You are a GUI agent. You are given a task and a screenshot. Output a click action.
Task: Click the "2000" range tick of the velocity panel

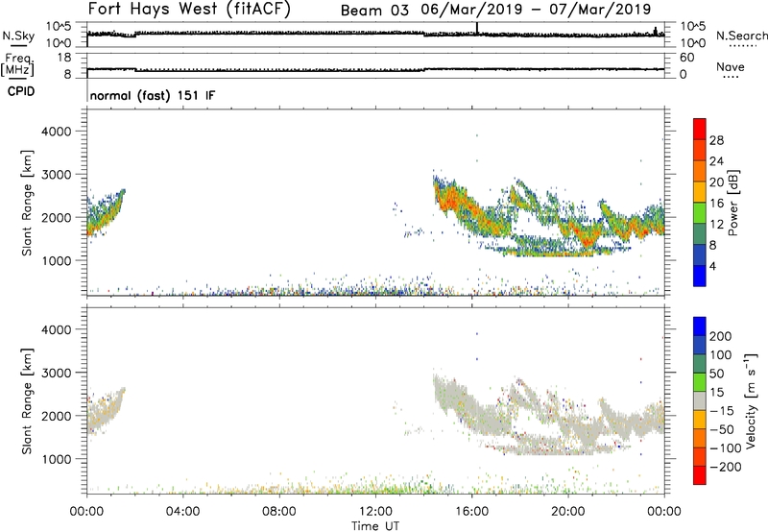coord(56,416)
